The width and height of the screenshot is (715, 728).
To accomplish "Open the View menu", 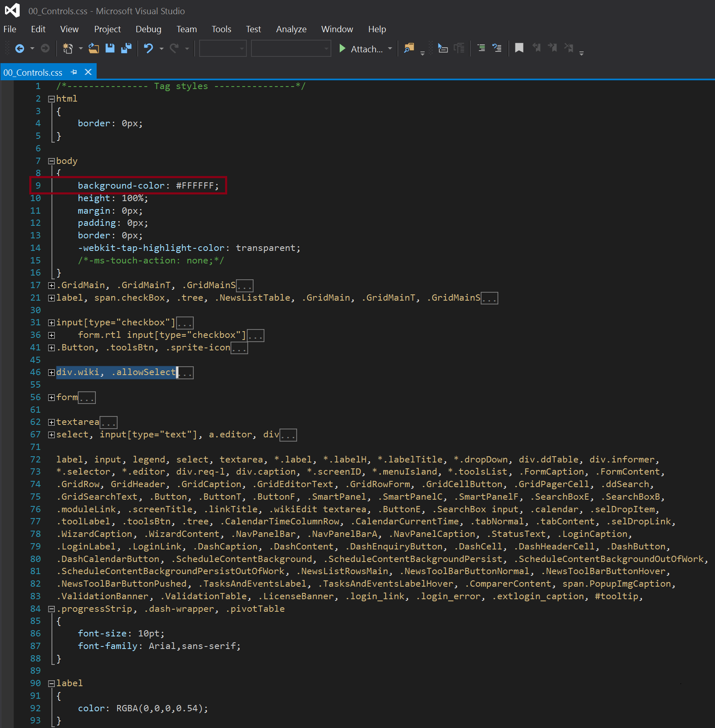I will pyautogui.click(x=69, y=29).
